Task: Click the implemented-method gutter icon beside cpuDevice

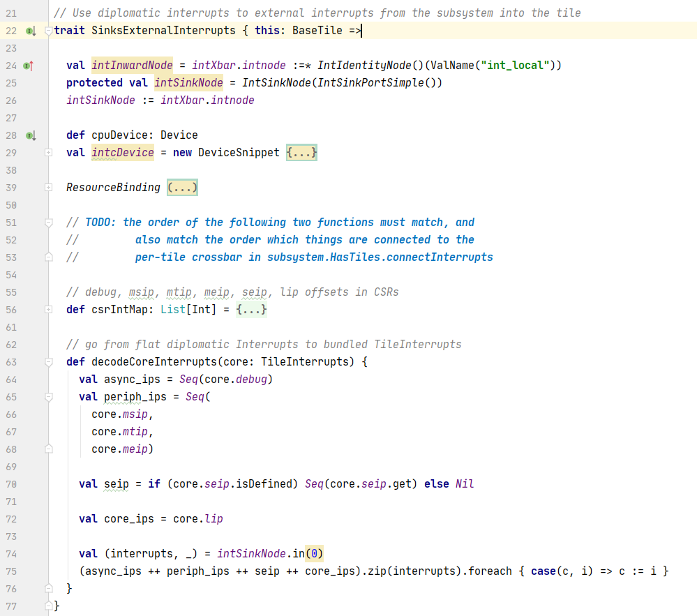Action: (30, 135)
